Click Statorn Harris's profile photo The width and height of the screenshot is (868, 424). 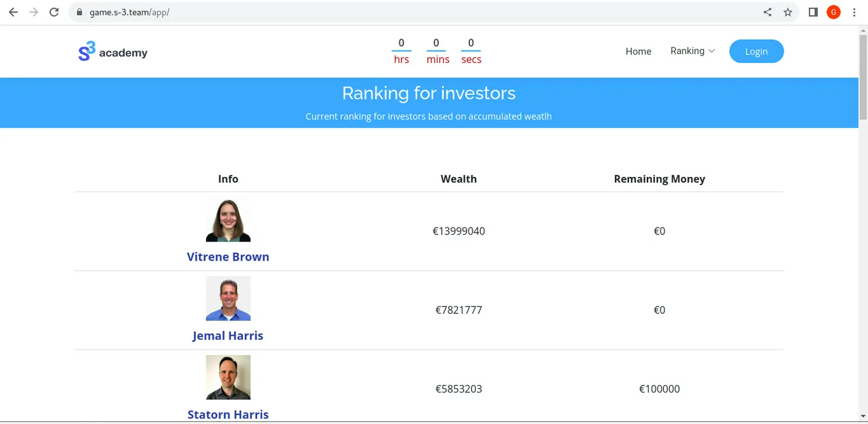[x=228, y=377]
